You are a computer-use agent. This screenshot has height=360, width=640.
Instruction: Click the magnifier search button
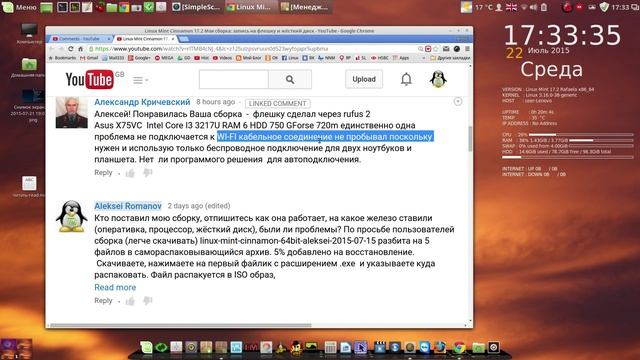290,79
